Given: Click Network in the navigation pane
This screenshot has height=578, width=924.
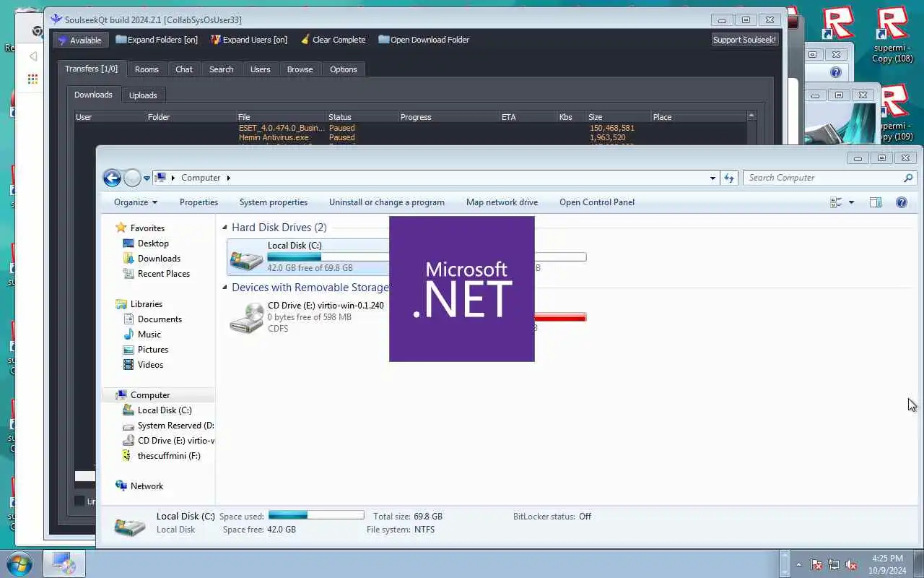Looking at the screenshot, I should (147, 486).
